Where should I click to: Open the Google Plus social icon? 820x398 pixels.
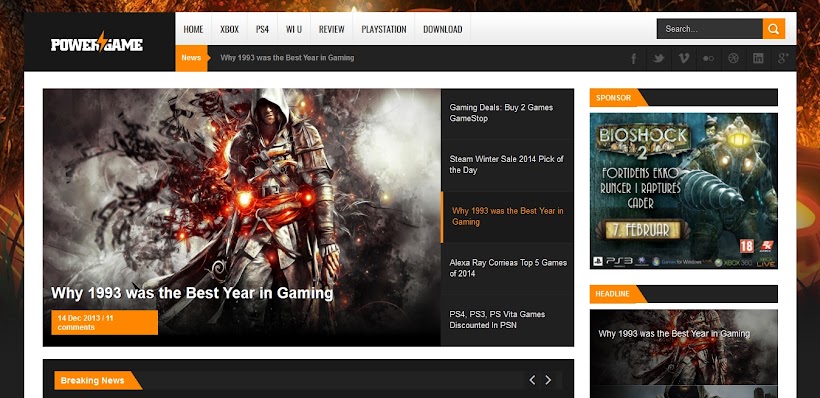click(x=783, y=58)
